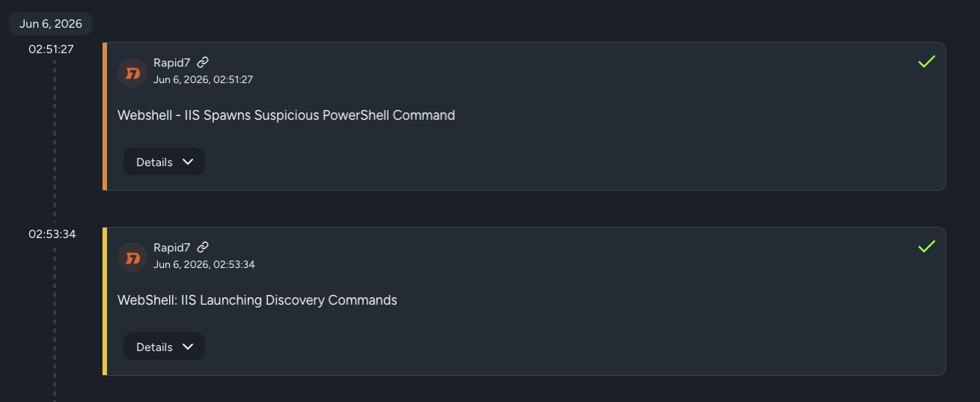Viewport: 980px width, 402px height.
Task: Click the Rapid7 logo on the Discovery Commands alert
Action: tap(133, 258)
